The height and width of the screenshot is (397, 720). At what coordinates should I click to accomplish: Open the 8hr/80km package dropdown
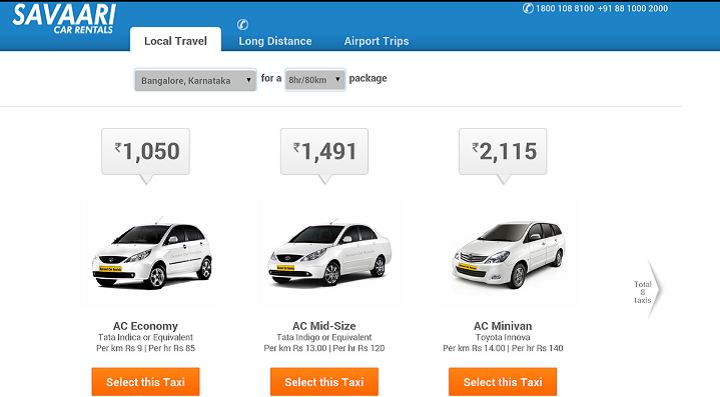click(x=315, y=80)
